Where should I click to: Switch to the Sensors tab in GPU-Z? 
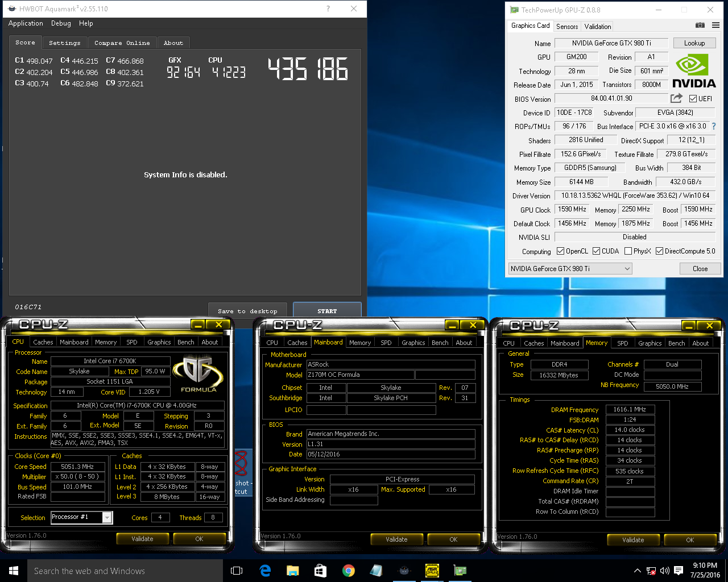pos(567,26)
